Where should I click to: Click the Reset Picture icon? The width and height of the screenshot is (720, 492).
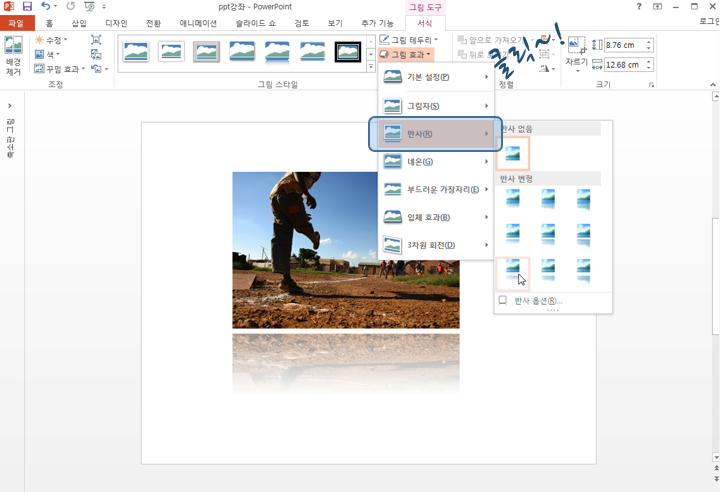pyautogui.click(x=96, y=69)
